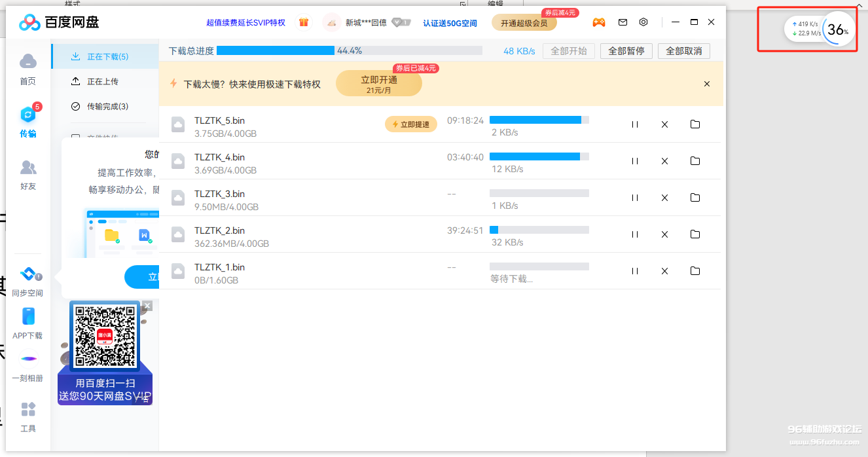Screen dimensions: 868x457
Task: Click the 全部暂停 button
Action: pos(626,51)
